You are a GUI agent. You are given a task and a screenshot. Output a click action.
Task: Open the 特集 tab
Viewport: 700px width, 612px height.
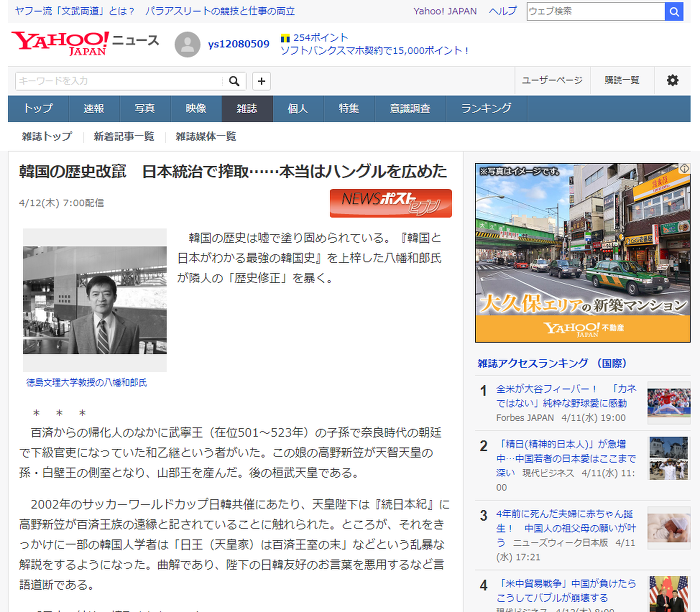349,108
